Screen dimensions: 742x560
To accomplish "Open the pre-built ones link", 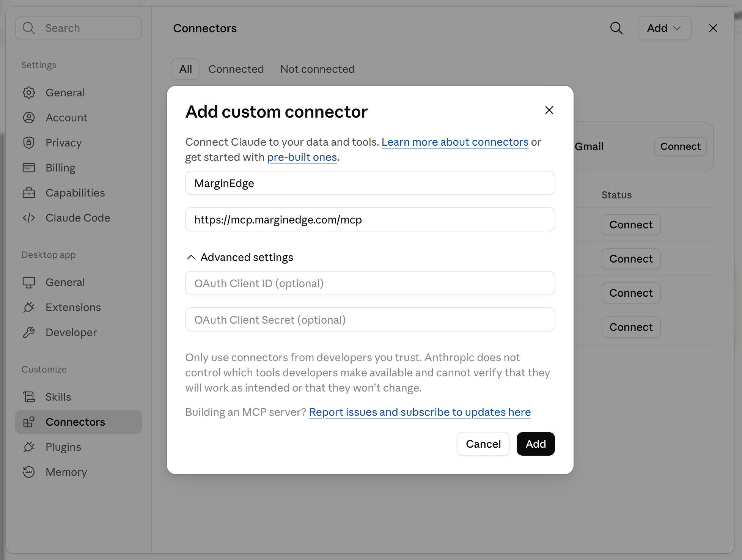I will tap(302, 157).
